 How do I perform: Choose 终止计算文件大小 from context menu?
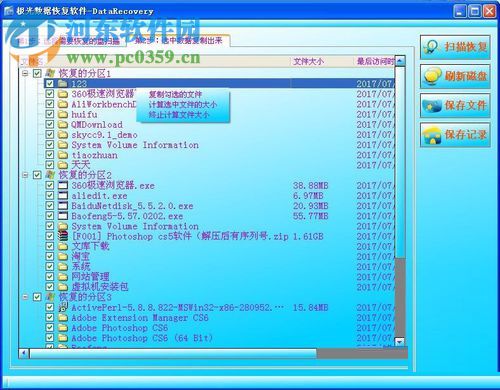tap(179, 115)
